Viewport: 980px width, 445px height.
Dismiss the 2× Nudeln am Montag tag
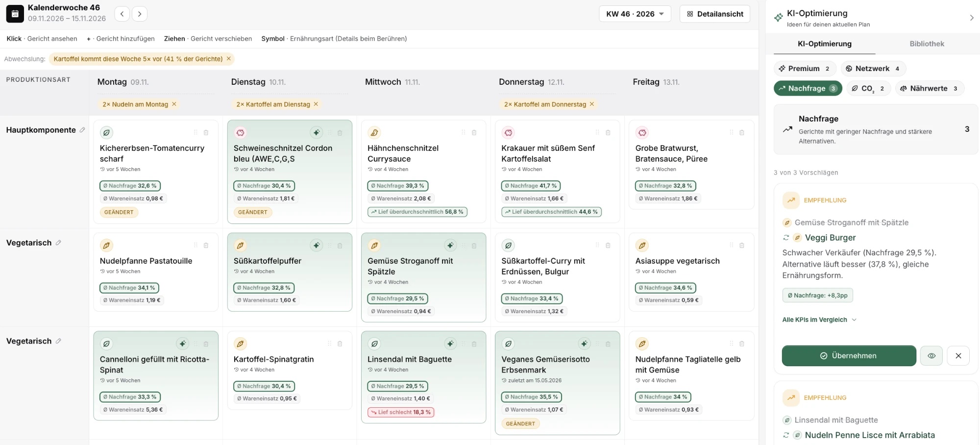(174, 104)
